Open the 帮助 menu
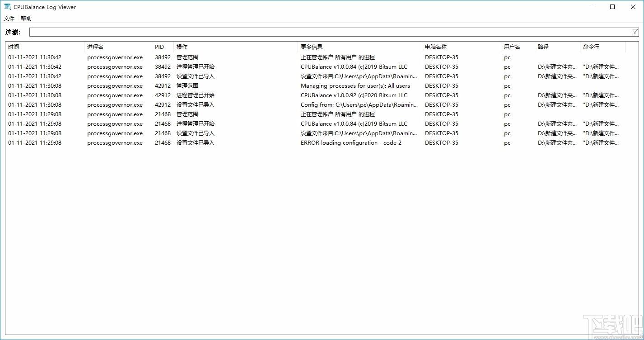Screen dimensions: 644x340 point(26,19)
